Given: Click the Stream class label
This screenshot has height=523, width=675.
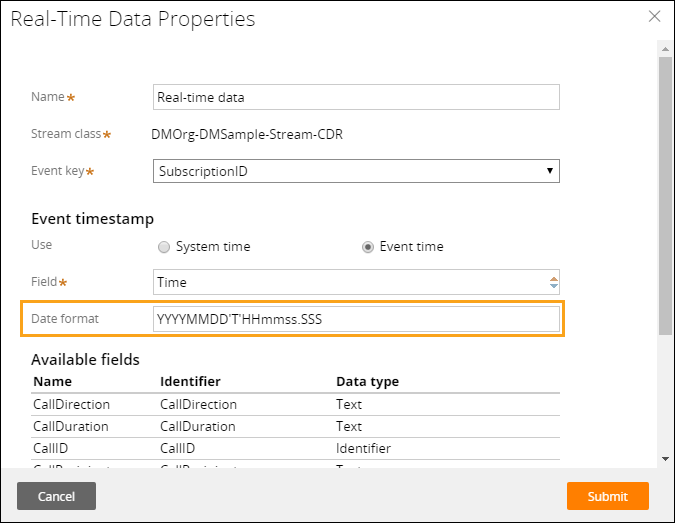Looking at the screenshot, I should (66, 134).
